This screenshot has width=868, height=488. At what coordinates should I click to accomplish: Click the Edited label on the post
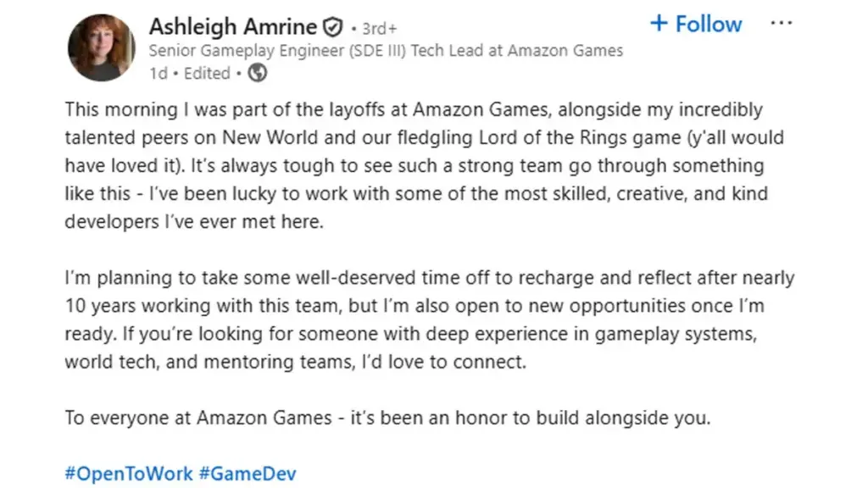(x=207, y=74)
